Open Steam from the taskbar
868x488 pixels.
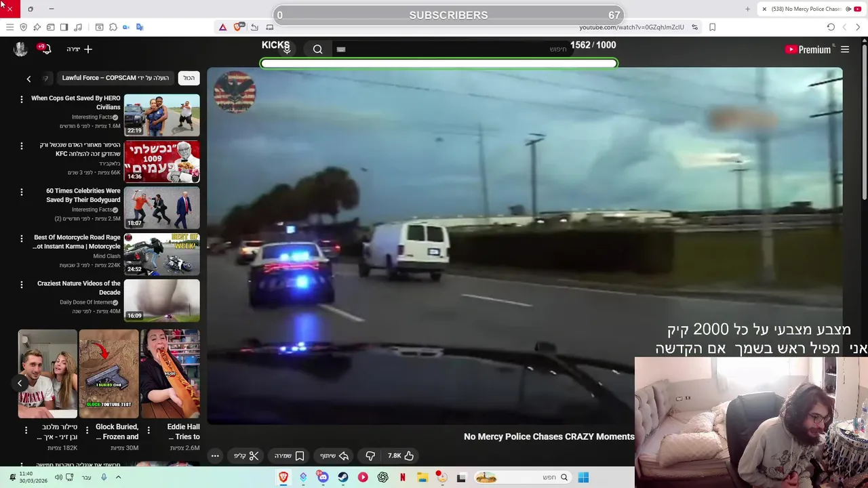tap(343, 477)
